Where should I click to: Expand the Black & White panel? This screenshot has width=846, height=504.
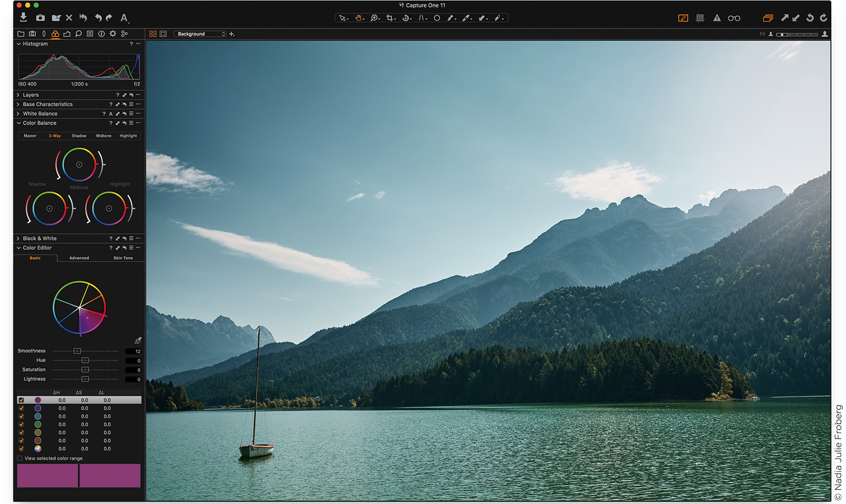point(19,238)
